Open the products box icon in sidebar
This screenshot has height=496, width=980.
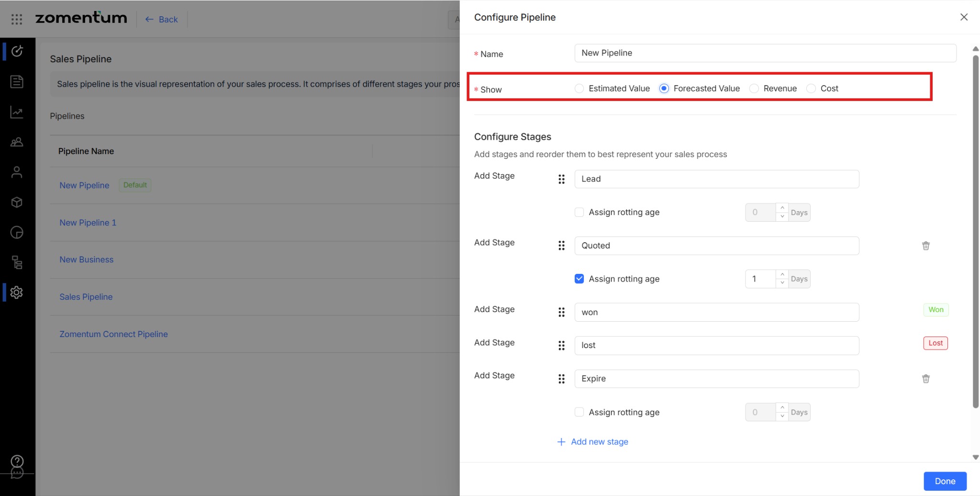17,203
